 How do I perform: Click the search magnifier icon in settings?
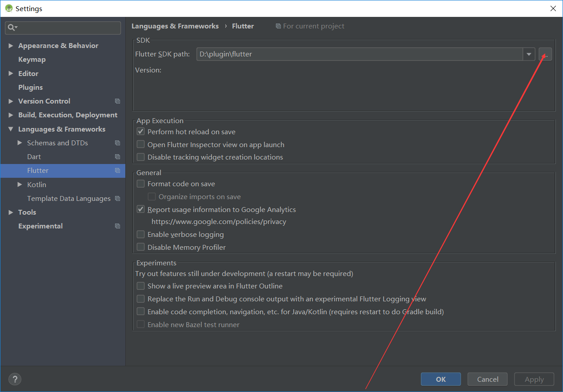[12, 28]
